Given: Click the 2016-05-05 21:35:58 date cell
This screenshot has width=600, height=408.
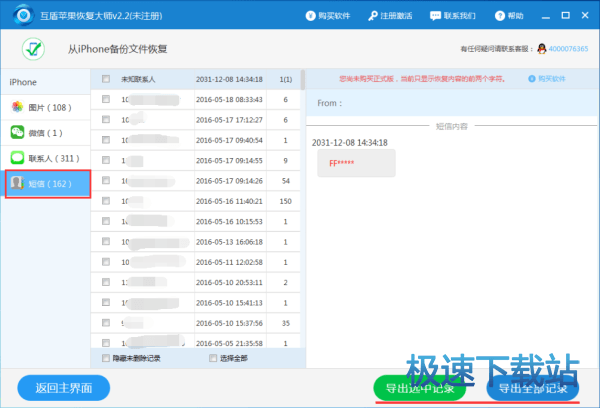Looking at the screenshot, I should [x=229, y=343].
